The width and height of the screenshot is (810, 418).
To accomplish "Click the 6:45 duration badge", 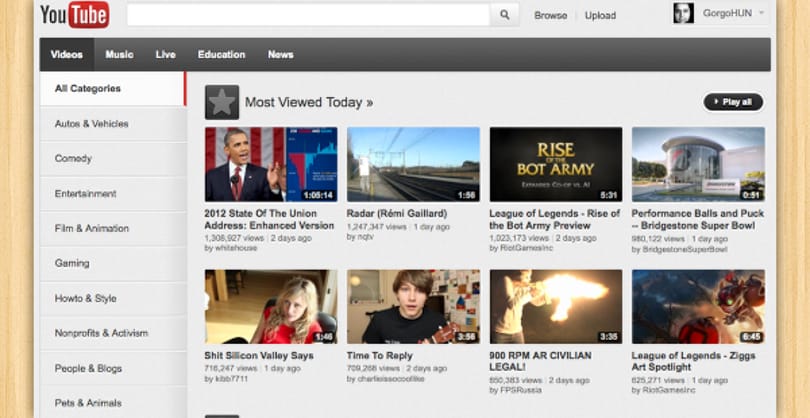I will [751, 337].
